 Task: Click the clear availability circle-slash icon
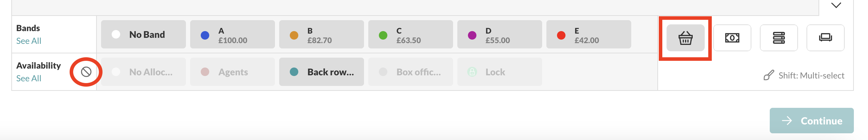[x=86, y=72]
